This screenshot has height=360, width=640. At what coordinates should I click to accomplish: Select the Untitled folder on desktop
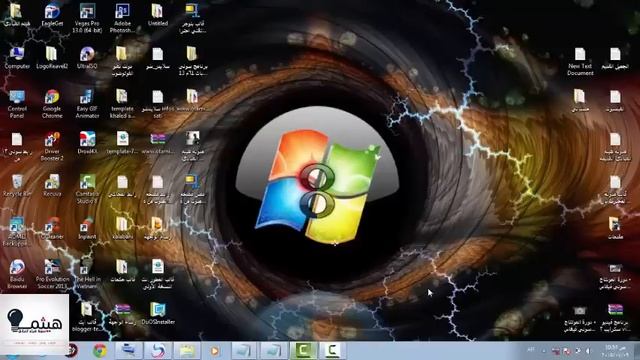[x=158, y=15]
